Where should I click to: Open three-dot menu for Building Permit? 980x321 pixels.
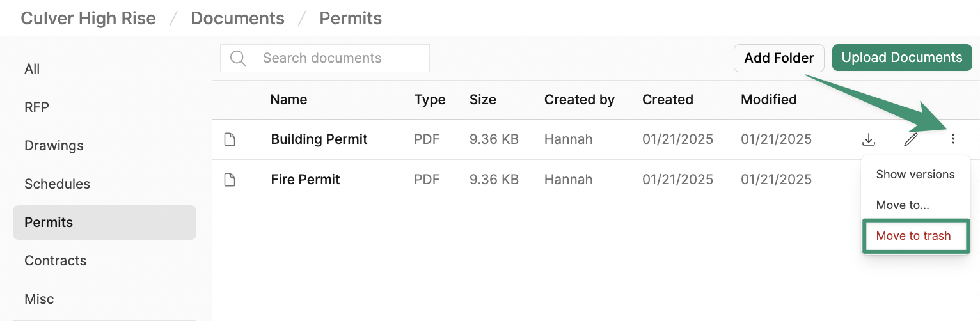tap(953, 139)
